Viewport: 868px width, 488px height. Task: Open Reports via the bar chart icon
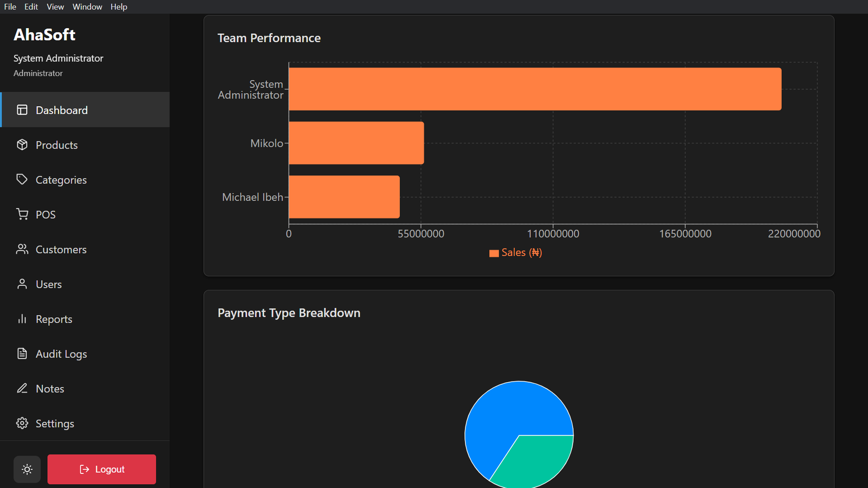tap(22, 319)
